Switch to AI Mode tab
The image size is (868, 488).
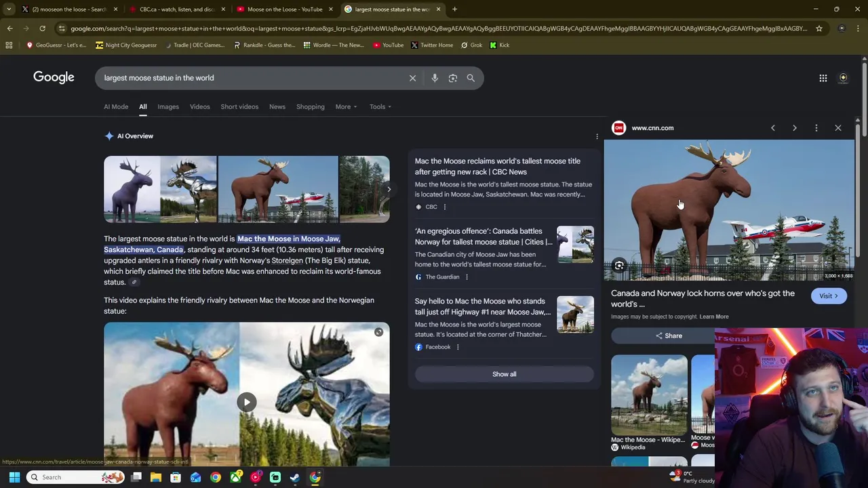click(x=116, y=106)
